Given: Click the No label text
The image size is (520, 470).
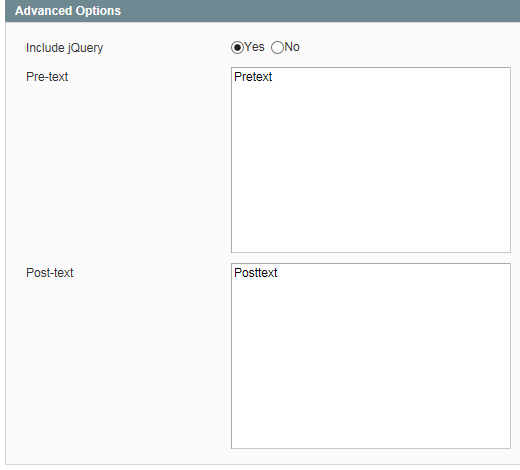Looking at the screenshot, I should 292,47.
